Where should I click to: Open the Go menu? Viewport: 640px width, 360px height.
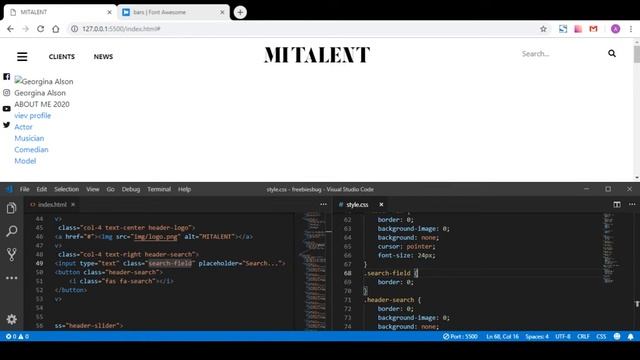click(111, 189)
